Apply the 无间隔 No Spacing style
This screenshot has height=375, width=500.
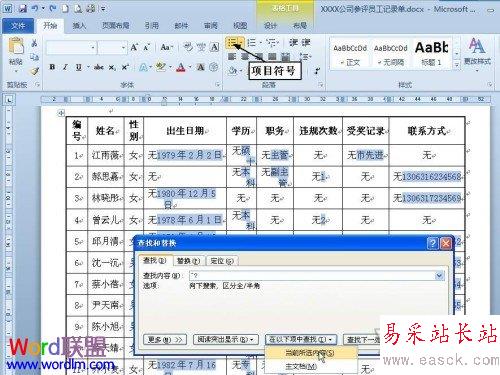(x=390, y=54)
